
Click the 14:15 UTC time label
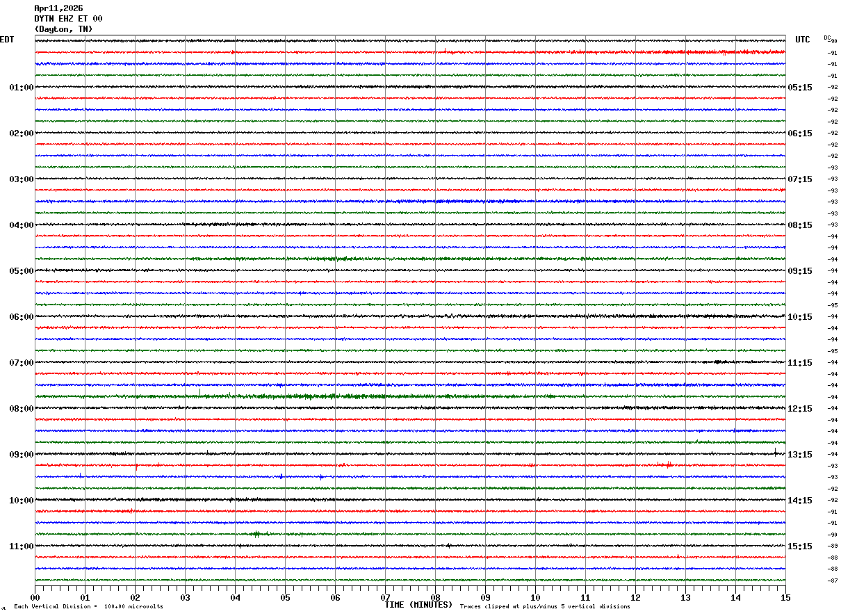800,501
